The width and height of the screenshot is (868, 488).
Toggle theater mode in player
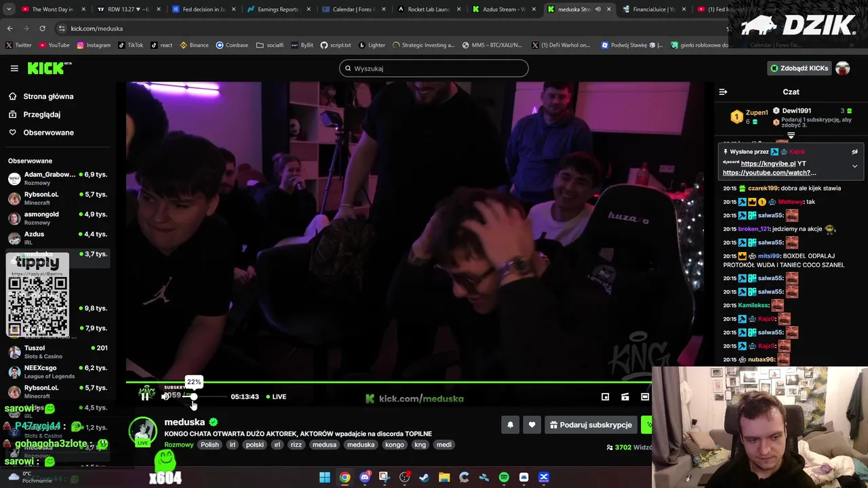coord(645,397)
